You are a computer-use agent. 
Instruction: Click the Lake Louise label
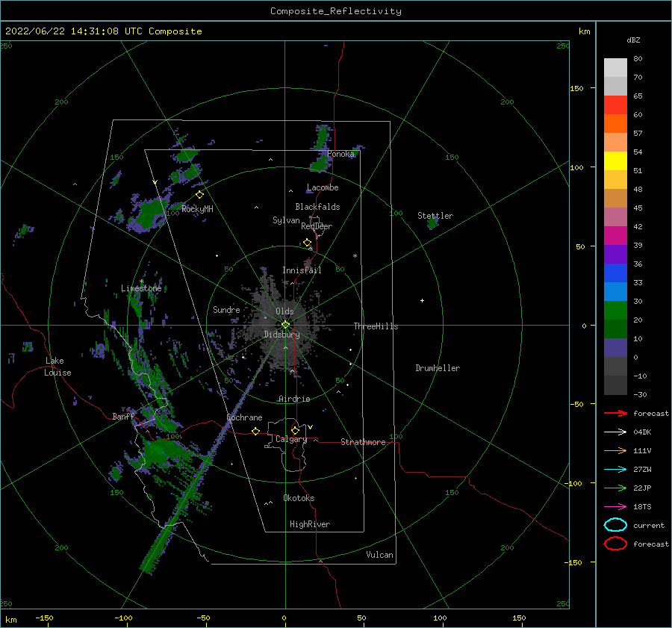pyautogui.click(x=57, y=367)
